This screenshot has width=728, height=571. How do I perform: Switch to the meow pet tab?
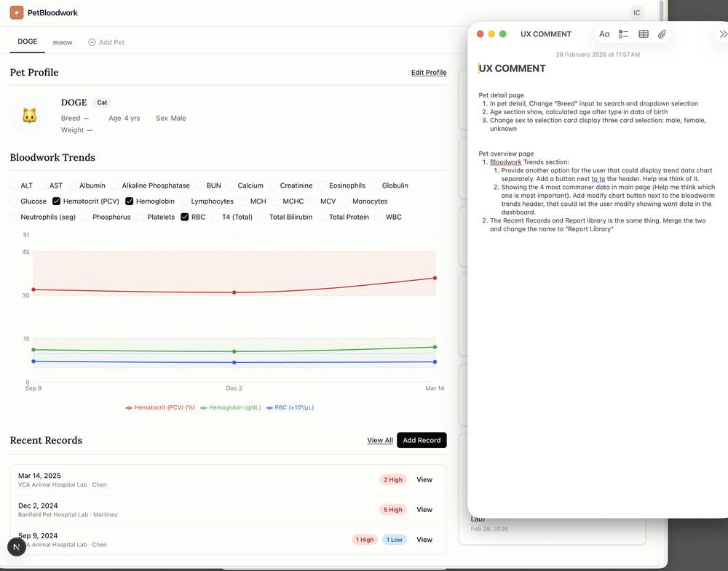click(62, 42)
